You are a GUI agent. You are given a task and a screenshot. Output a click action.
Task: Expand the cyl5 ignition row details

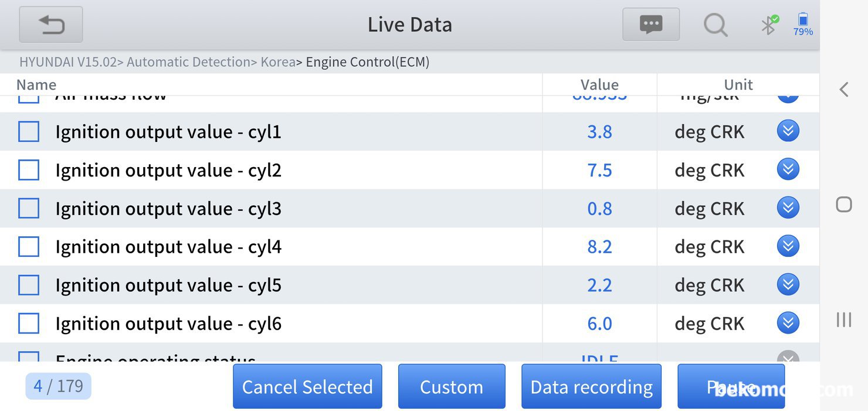pyautogui.click(x=788, y=285)
